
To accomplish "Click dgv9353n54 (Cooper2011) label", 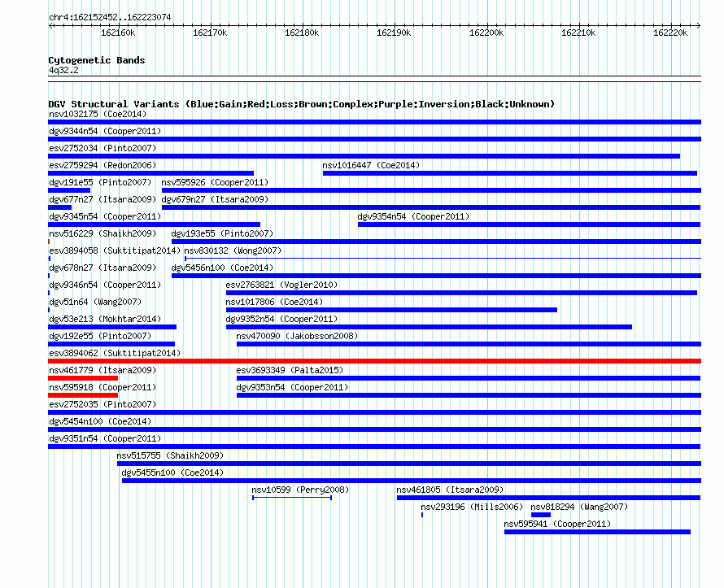I will pyautogui.click(x=292, y=387).
